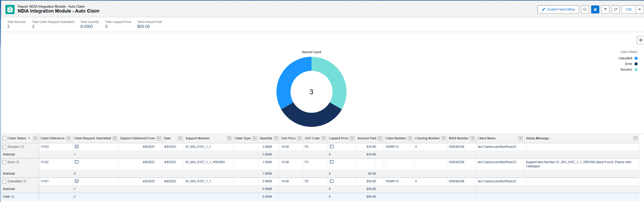Tick the Success group checkbox
The height and width of the screenshot is (202, 644).
(x=4, y=147)
